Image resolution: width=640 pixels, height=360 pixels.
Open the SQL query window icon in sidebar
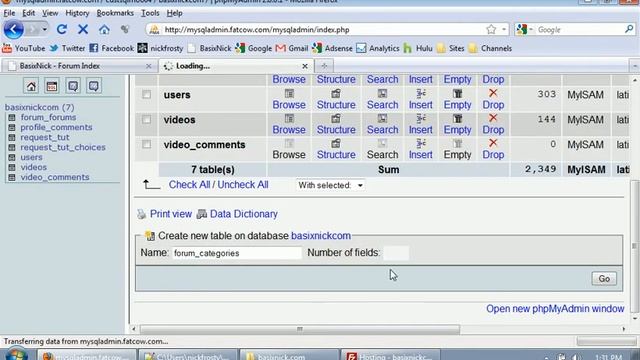click(52, 86)
